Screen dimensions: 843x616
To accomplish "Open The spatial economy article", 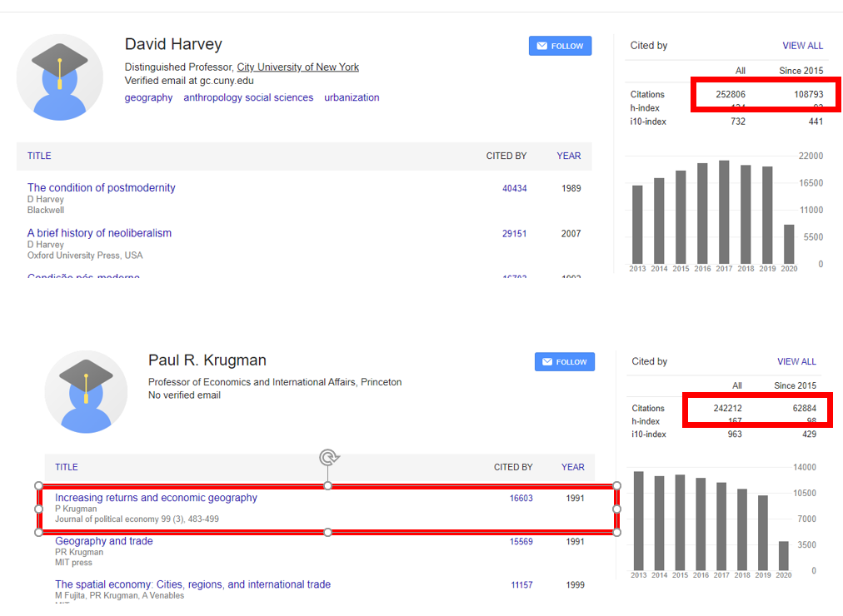I will [192, 584].
